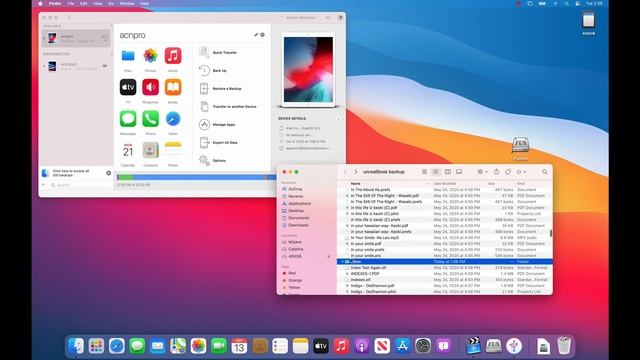Focus the iMazing sidebar search field

(80, 185)
